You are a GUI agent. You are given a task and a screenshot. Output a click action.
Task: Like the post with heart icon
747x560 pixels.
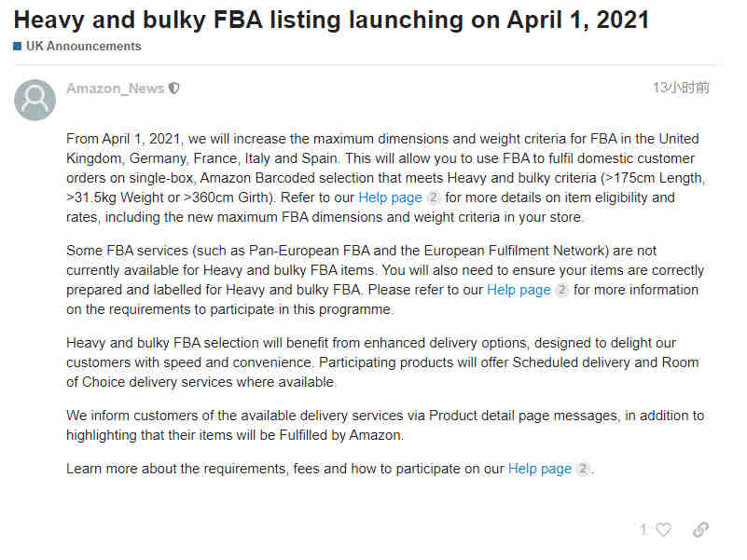point(663,529)
